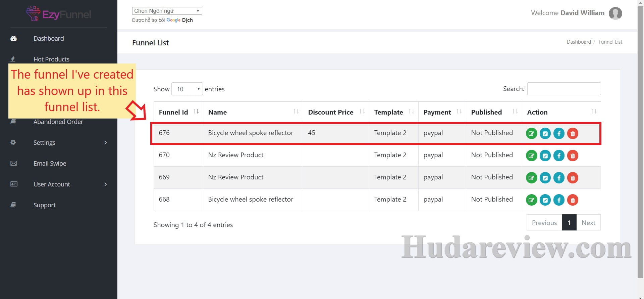Click into the Search input field
Viewport: 644px width, 299px height.
564,89
